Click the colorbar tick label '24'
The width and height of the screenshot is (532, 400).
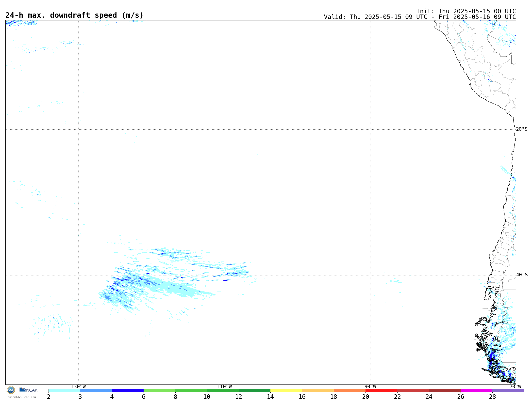[x=429, y=397]
